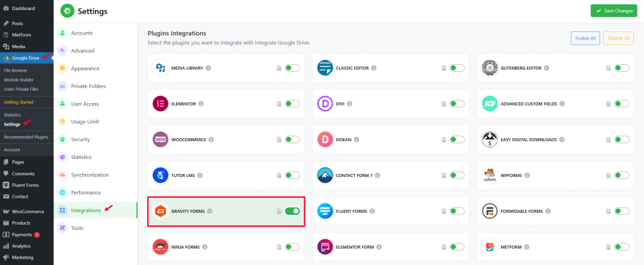
Task: Open documentation icon for WPForms integration
Action: [x=609, y=175]
